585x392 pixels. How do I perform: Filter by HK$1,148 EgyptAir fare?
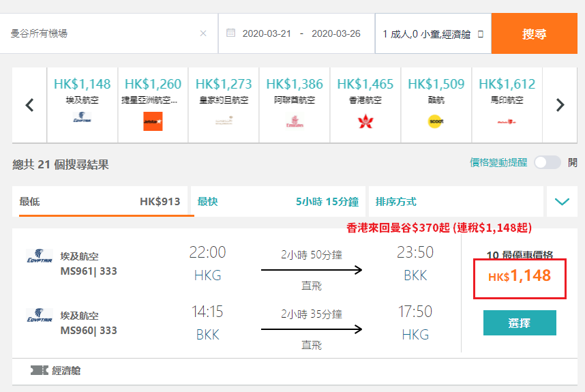coord(82,105)
